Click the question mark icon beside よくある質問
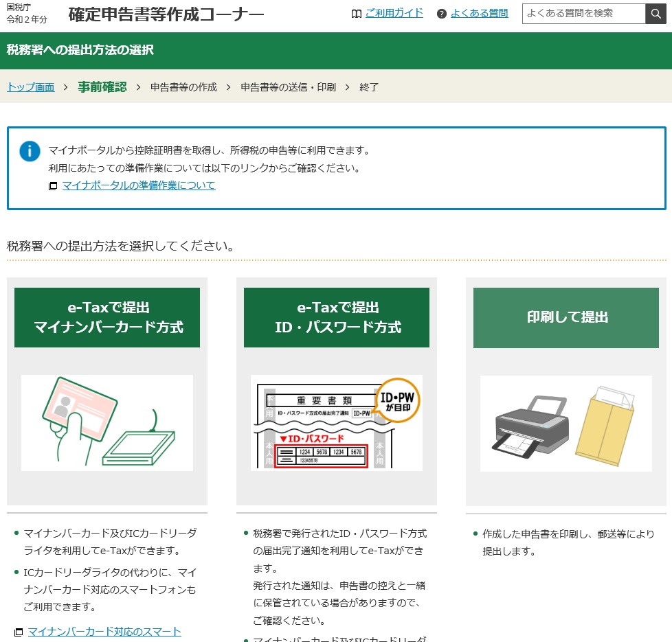The image size is (672, 642). click(441, 14)
